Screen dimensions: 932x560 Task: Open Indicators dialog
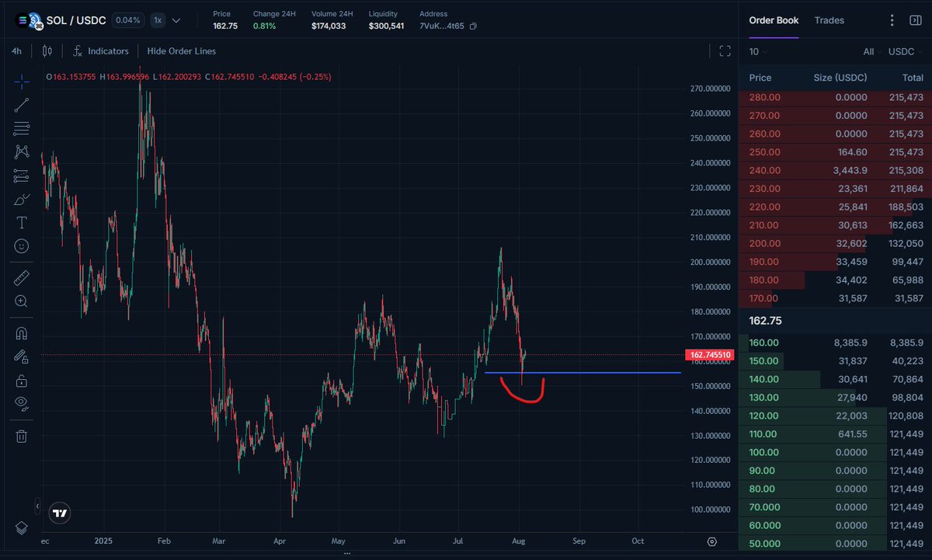pos(101,51)
